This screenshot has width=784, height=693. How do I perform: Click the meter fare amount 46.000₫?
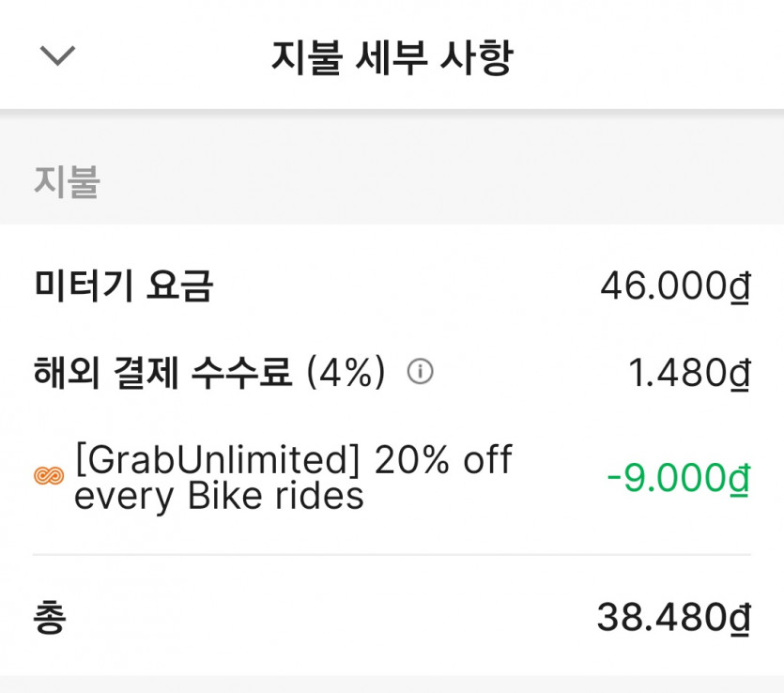click(674, 286)
